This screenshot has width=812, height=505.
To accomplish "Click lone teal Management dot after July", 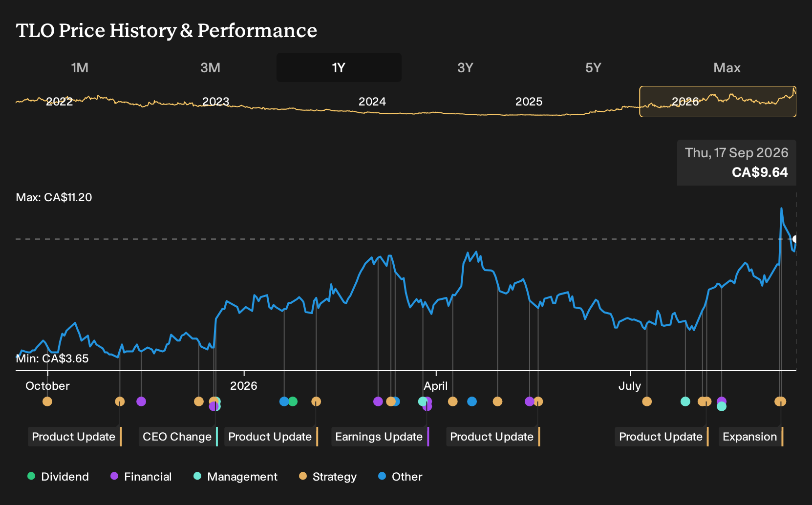I will (x=685, y=401).
